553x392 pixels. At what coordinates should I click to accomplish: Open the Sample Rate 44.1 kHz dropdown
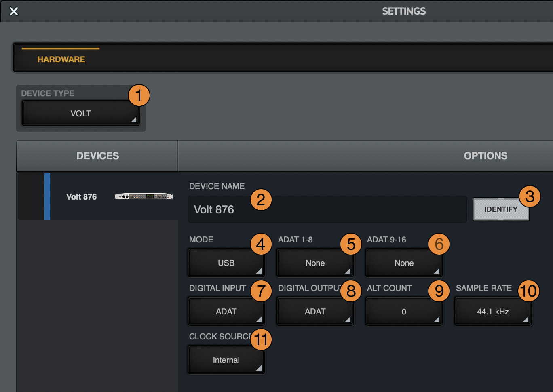click(x=492, y=312)
